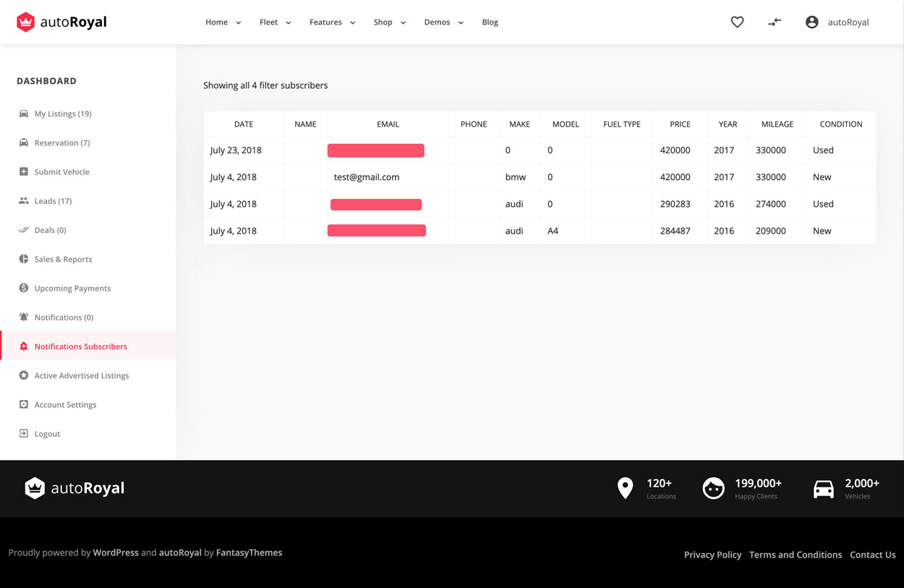Click the CONDITION column header
Viewport: 904px width, 588px height.
841,124
